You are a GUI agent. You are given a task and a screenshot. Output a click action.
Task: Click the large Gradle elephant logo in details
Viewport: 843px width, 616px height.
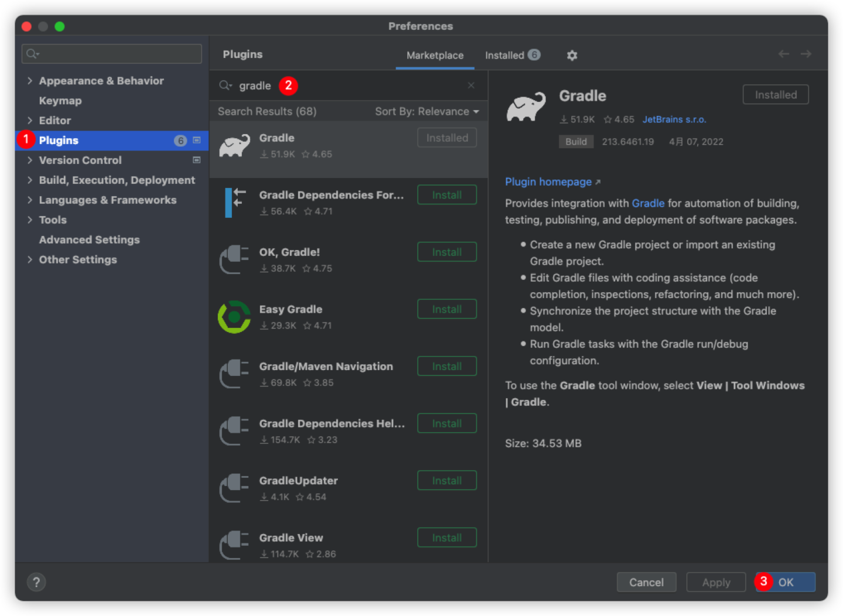(x=526, y=107)
